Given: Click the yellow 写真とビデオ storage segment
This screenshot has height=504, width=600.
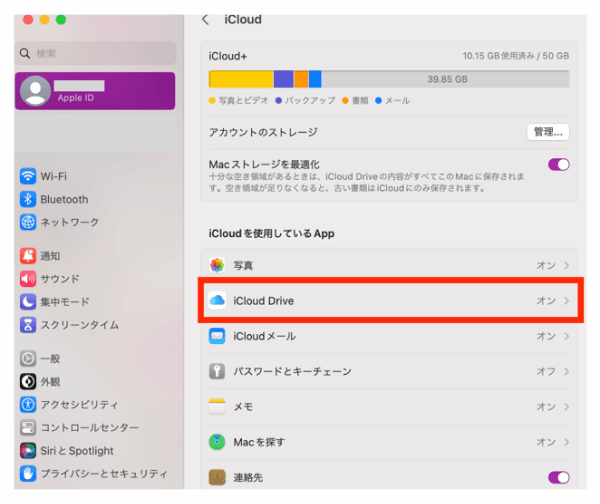Looking at the screenshot, I should point(241,79).
